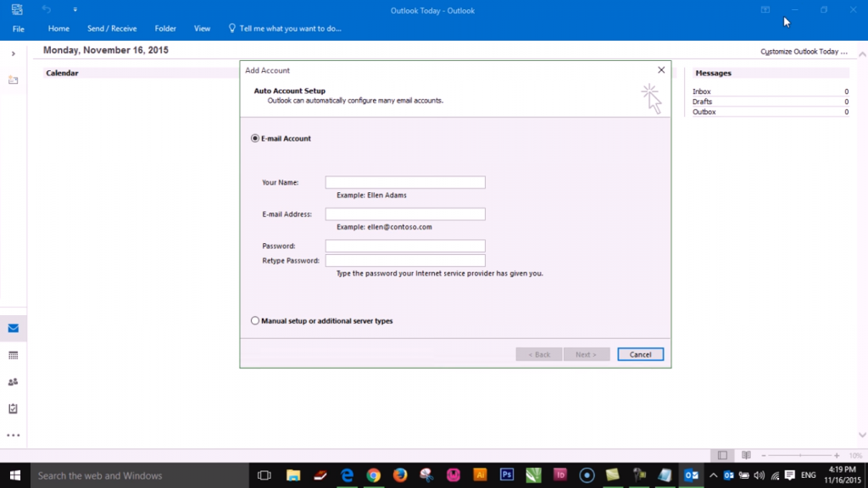
Task: Click the Messages heading in Outlook Today
Action: coord(713,73)
